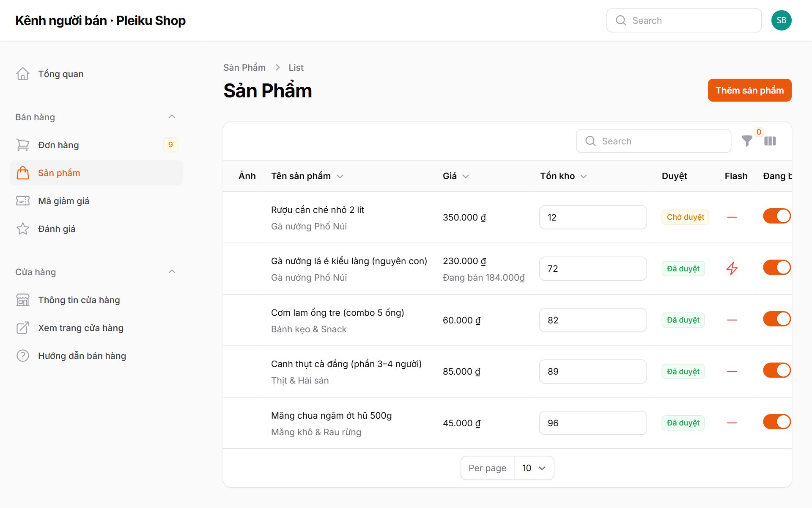Click the Flash dash for Cơm lam ống tre
The image size is (812, 508).
point(732,320)
